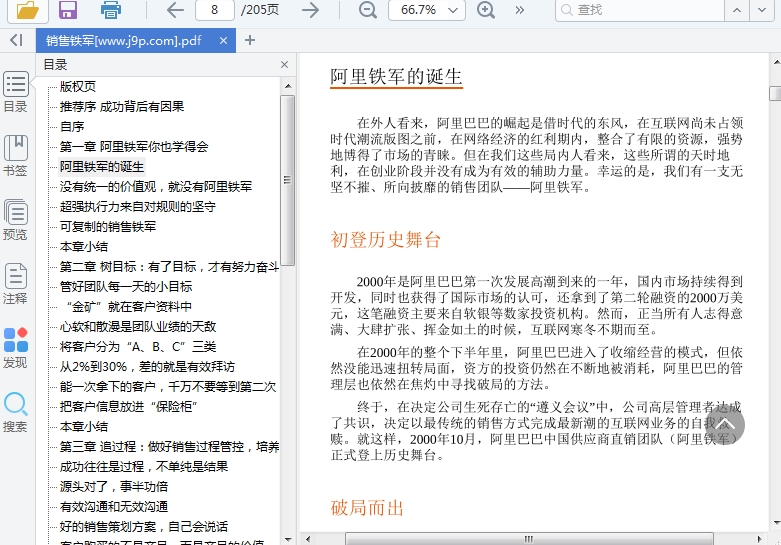The width and height of the screenshot is (781, 545).
Task: Save the document with the floppy disk icon
Action: pos(68,10)
